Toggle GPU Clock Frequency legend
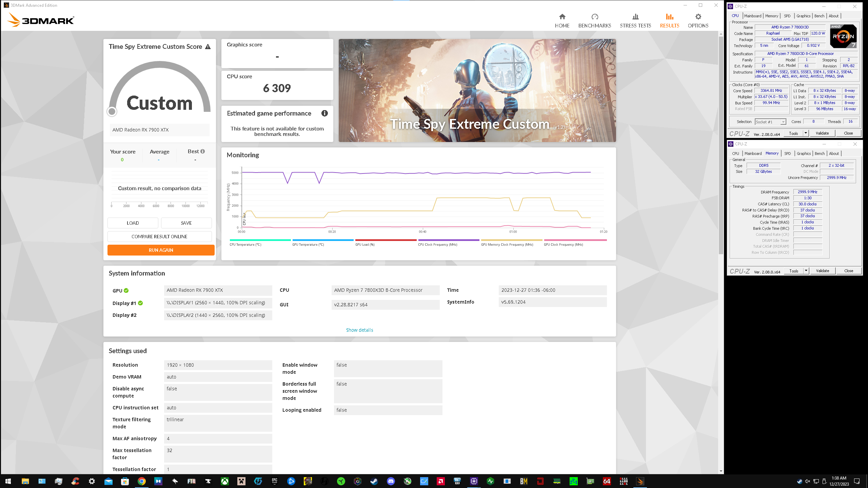 (x=575, y=243)
